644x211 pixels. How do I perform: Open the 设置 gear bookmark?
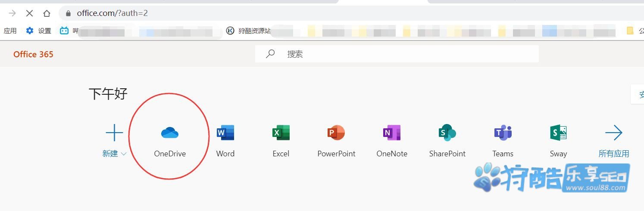point(38,31)
